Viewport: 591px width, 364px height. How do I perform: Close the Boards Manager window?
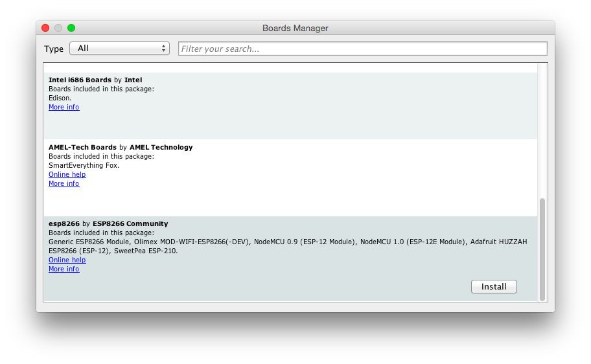[45, 28]
